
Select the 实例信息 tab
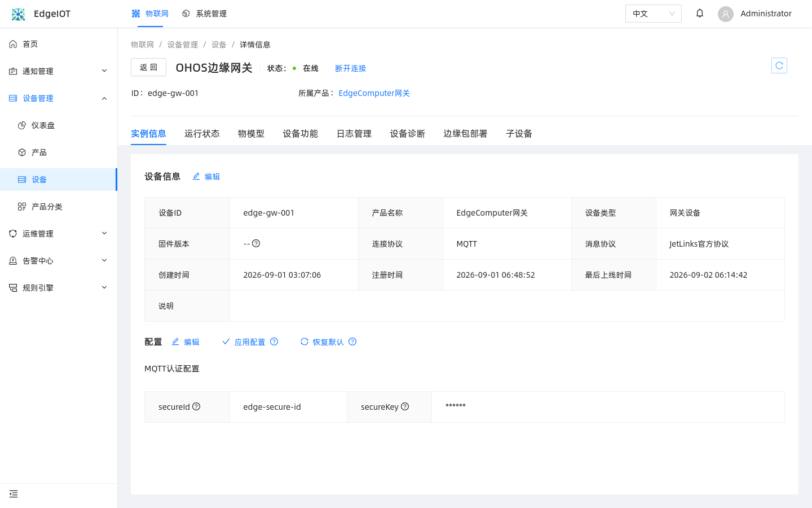pos(148,134)
